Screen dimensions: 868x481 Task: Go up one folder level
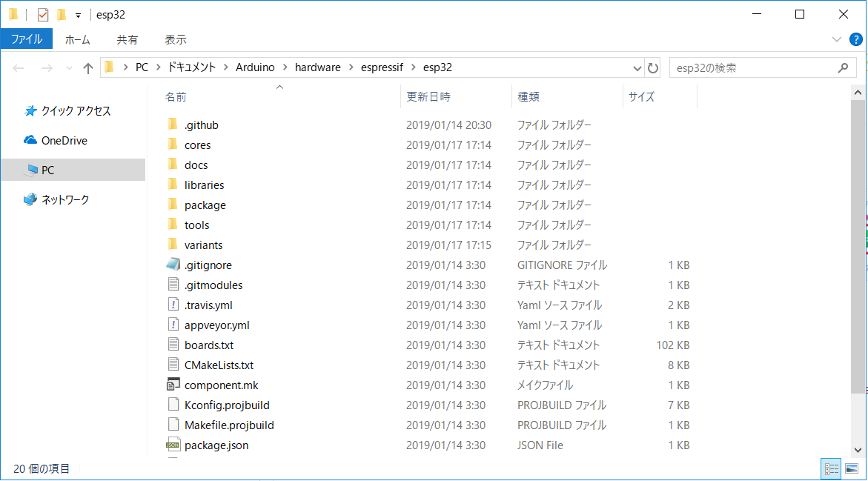click(88, 68)
